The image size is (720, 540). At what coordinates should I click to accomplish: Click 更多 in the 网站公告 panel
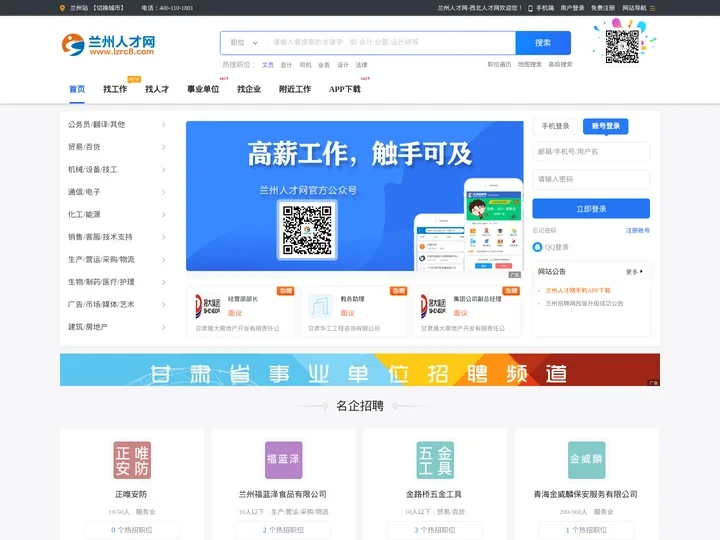pyautogui.click(x=634, y=272)
